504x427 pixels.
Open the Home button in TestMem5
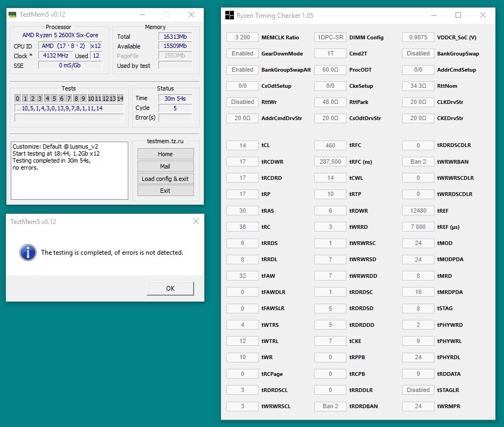165,154
